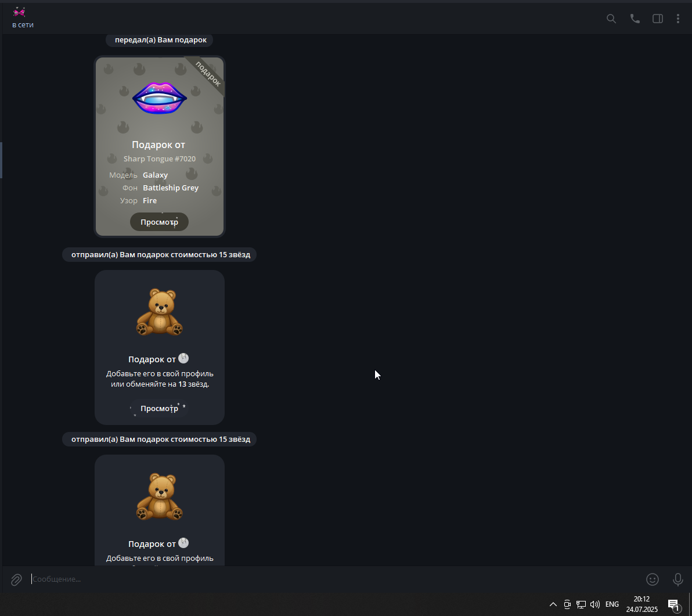This screenshot has width=692, height=616.
Task: Click 'Sharp Tongue #7020' text
Action: pyautogui.click(x=159, y=159)
